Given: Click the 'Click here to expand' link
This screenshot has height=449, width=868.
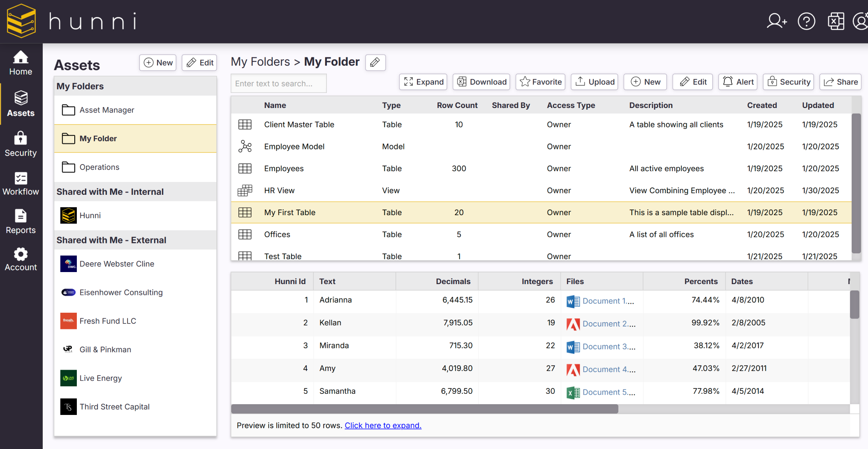Looking at the screenshot, I should 383,425.
